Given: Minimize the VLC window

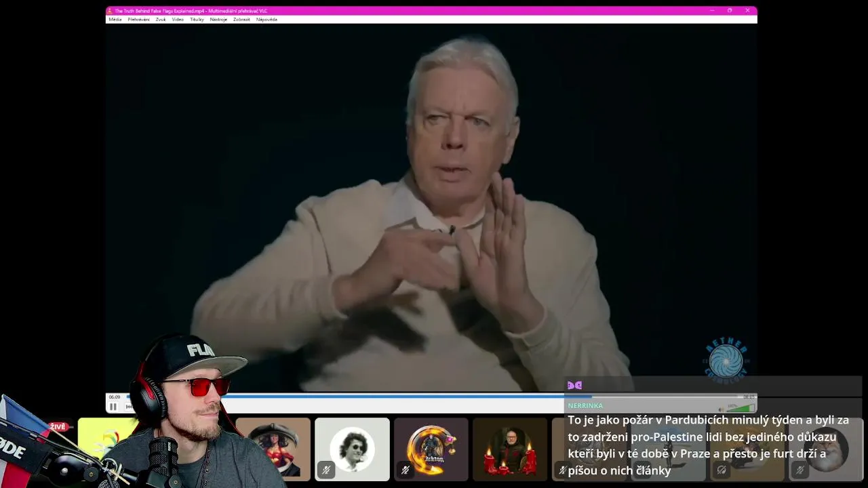Looking at the screenshot, I should pyautogui.click(x=712, y=11).
